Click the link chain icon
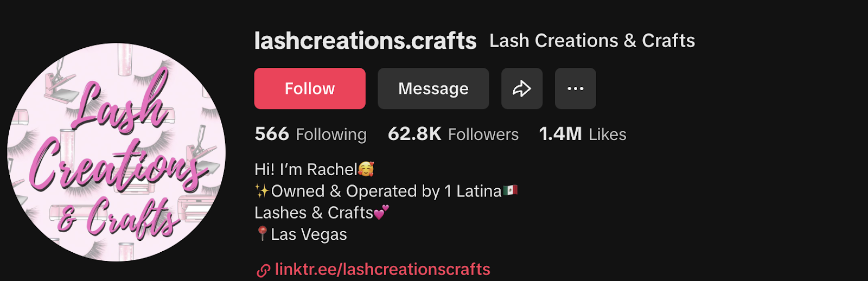This screenshot has height=281, width=868. pos(263,270)
